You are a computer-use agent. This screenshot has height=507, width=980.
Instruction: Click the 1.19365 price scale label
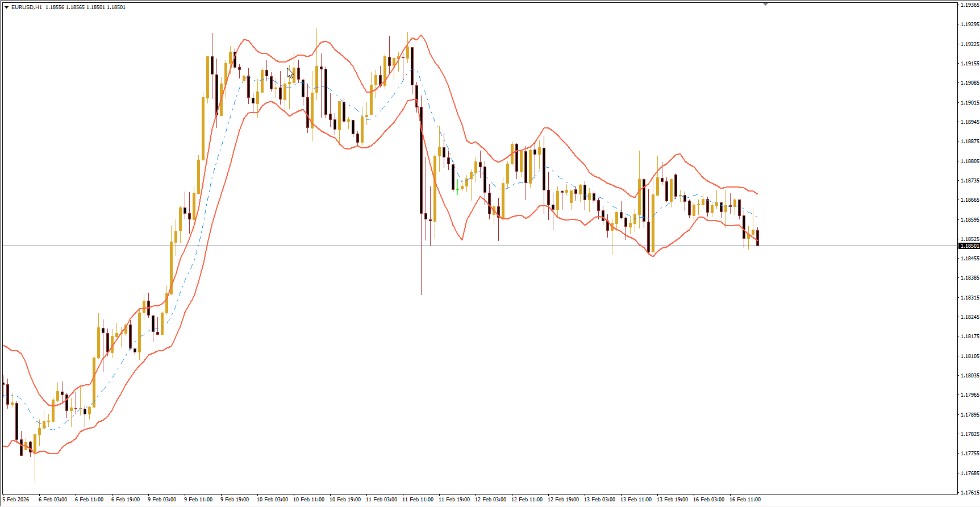tap(969, 5)
